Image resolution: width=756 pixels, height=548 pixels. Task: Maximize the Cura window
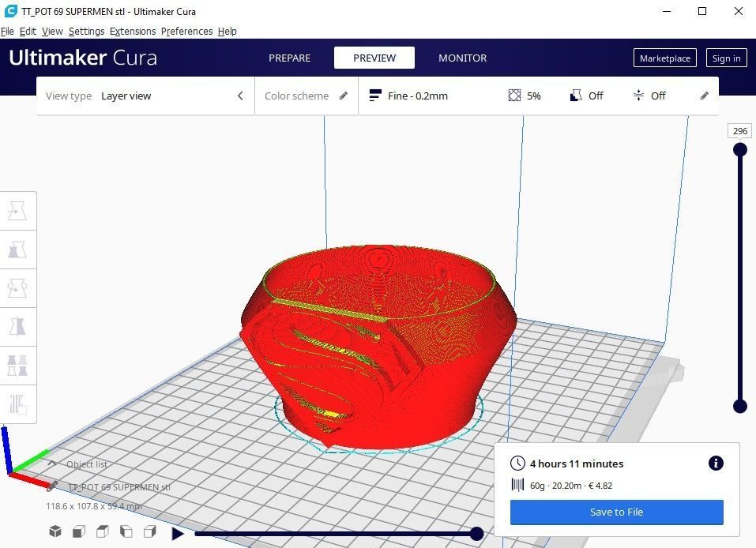click(702, 11)
